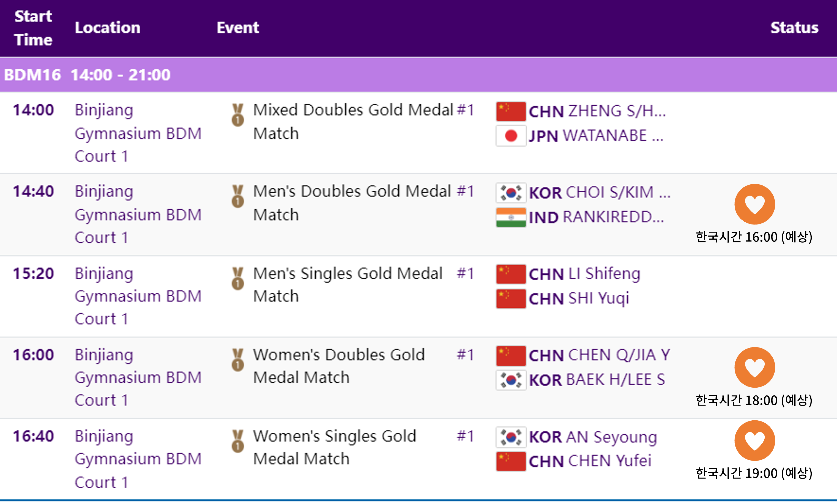This screenshot has width=837, height=504.
Task: Click the India flag next to RANKIREDD
Action: pos(511,217)
